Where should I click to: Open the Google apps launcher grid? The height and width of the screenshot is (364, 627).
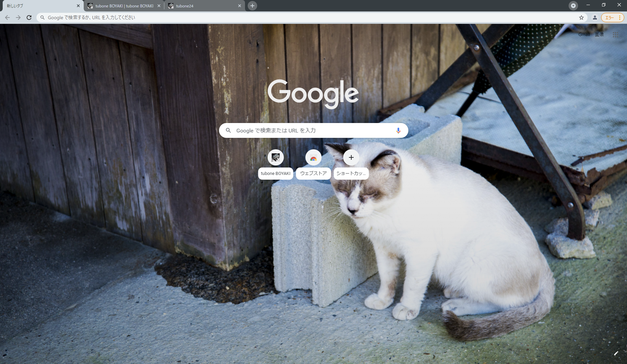click(x=615, y=35)
